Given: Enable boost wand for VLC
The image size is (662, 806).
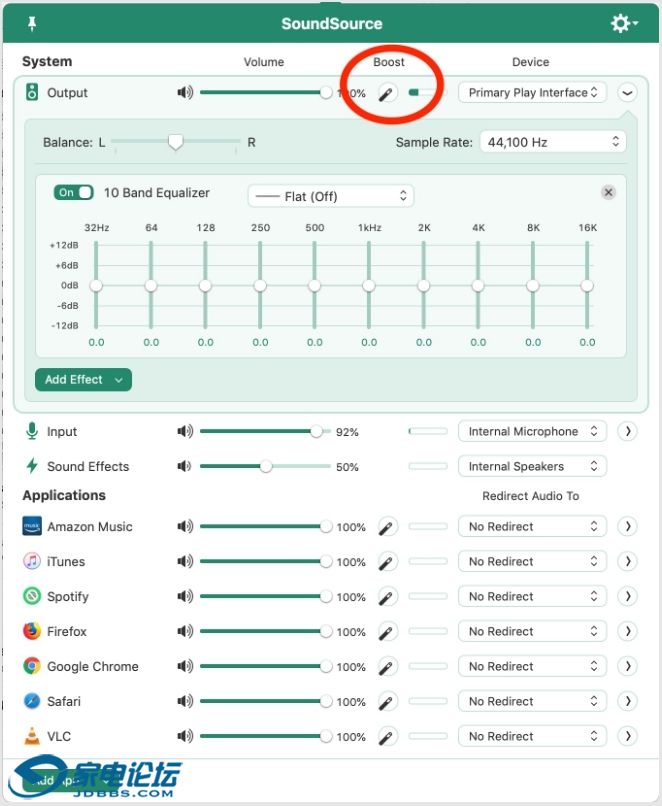Looking at the screenshot, I should (387, 737).
